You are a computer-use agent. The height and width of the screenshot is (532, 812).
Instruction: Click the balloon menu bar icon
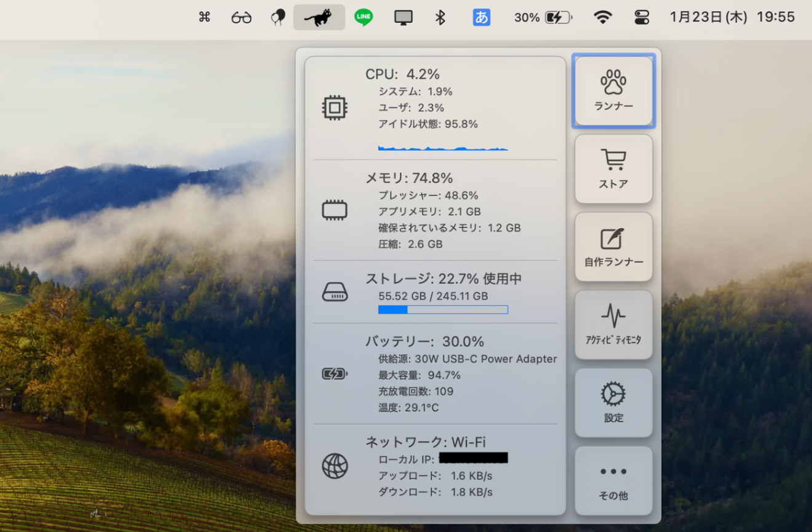pyautogui.click(x=278, y=17)
